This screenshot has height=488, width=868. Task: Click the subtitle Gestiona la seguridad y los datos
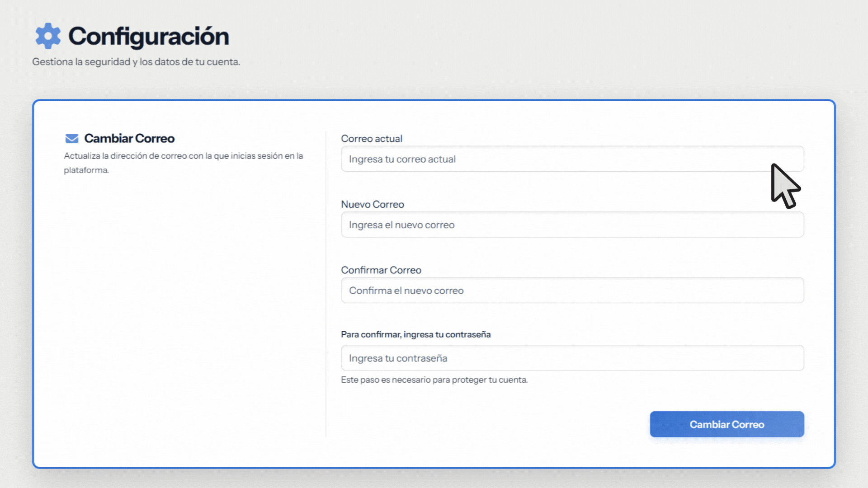pyautogui.click(x=136, y=62)
